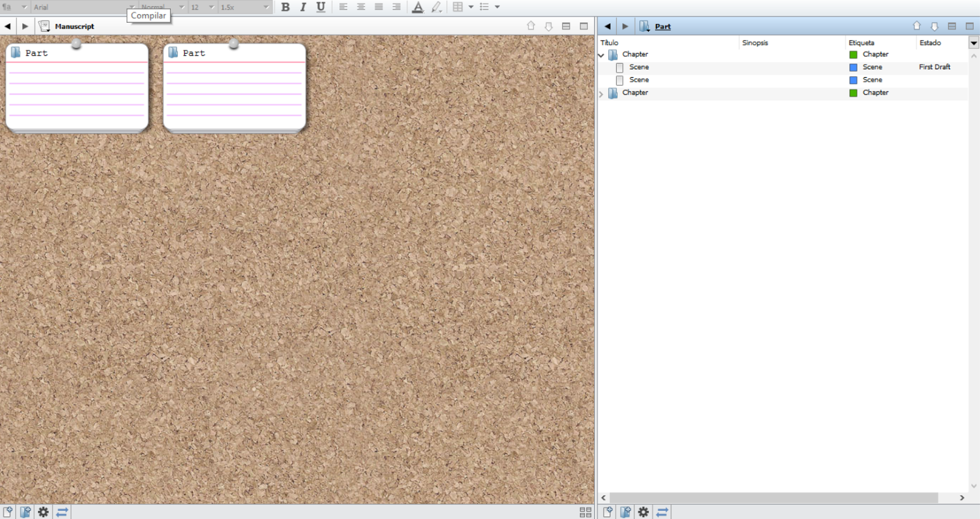The image size is (980, 519).
Task: Collapse the first Chapter in the outliner
Action: pyautogui.click(x=601, y=55)
